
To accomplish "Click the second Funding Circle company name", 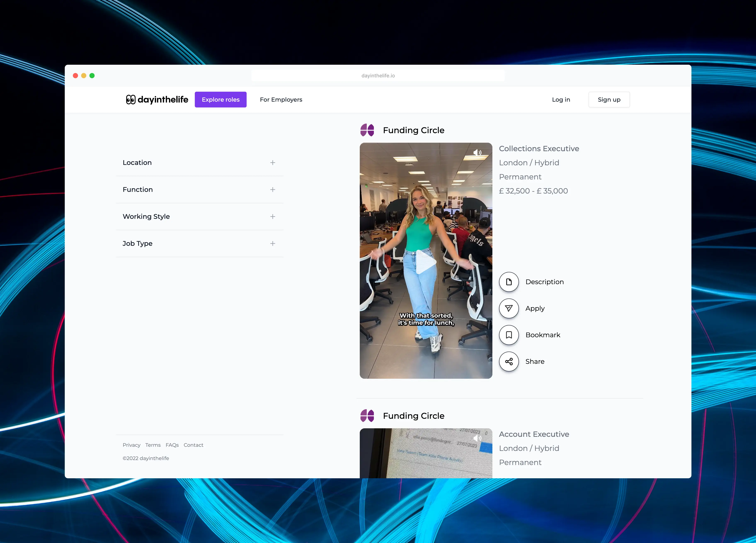I will coord(414,416).
